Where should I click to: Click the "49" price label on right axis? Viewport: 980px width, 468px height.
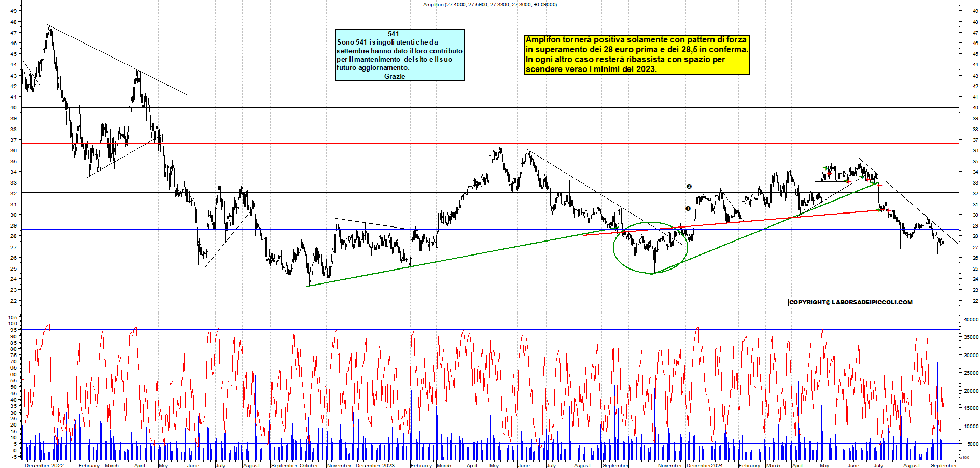[x=975, y=11]
